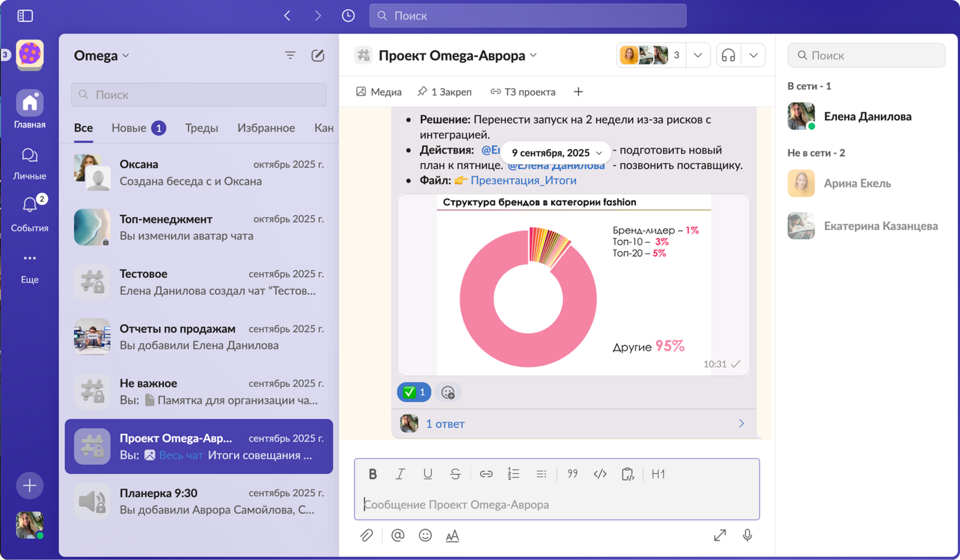Screen dimensions: 960x560
Task: Open the fashion brands donut chart image
Action: (574, 285)
